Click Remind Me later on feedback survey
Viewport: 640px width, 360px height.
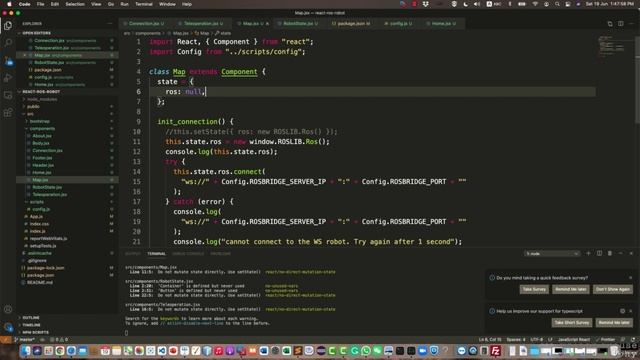[x=571, y=289]
